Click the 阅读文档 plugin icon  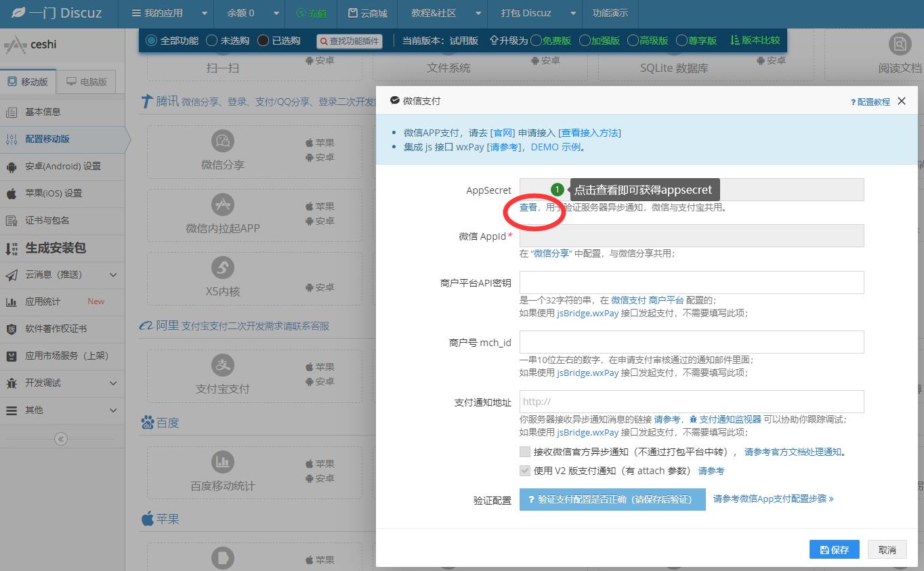(x=900, y=45)
